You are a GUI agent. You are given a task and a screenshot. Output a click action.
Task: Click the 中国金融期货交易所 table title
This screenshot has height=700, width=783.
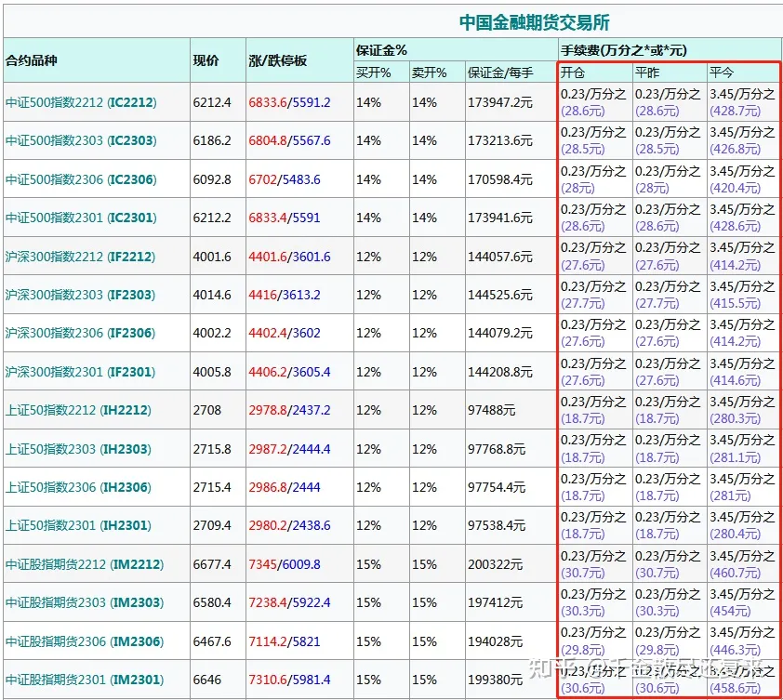coord(535,22)
